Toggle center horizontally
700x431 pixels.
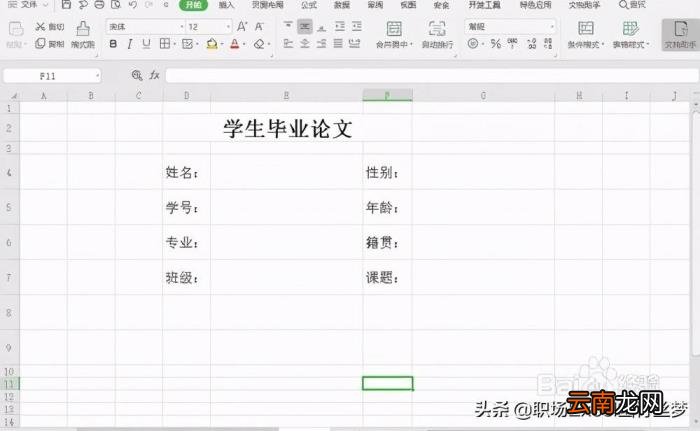[x=305, y=43]
